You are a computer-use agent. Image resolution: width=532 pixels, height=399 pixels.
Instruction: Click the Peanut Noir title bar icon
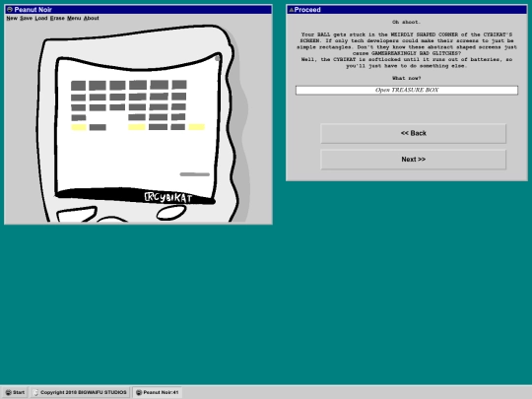10,10
